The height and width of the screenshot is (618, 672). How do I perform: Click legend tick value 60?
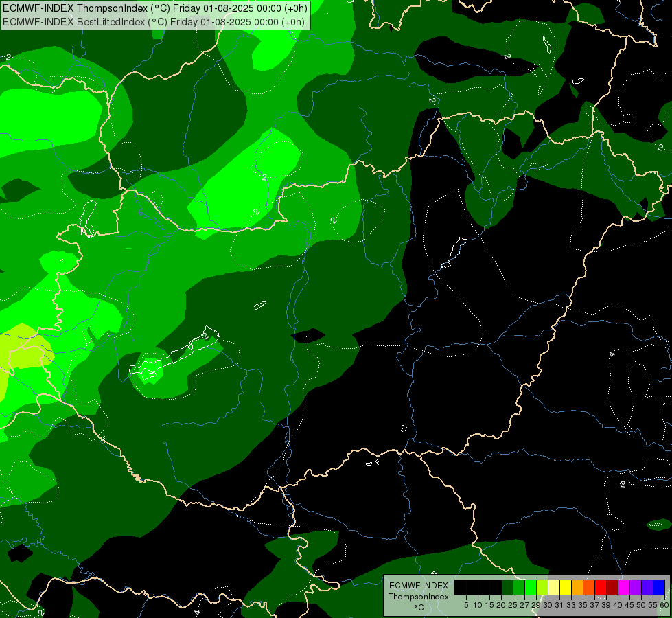click(664, 605)
